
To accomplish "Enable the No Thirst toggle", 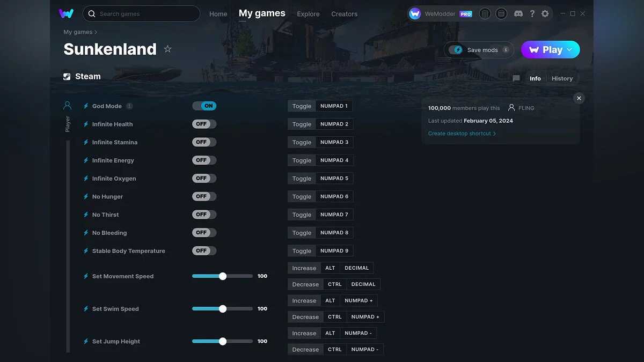I will (x=204, y=215).
